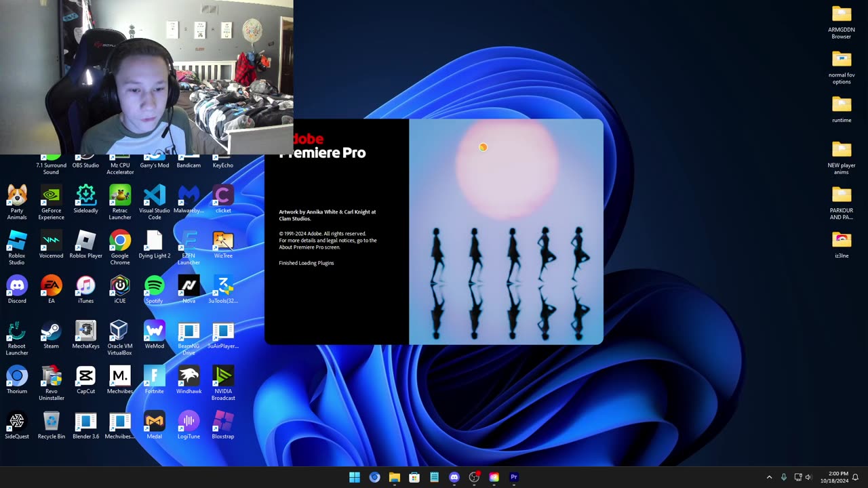Switch to Discord in the taskbar
Image resolution: width=868 pixels, height=488 pixels.
454,477
